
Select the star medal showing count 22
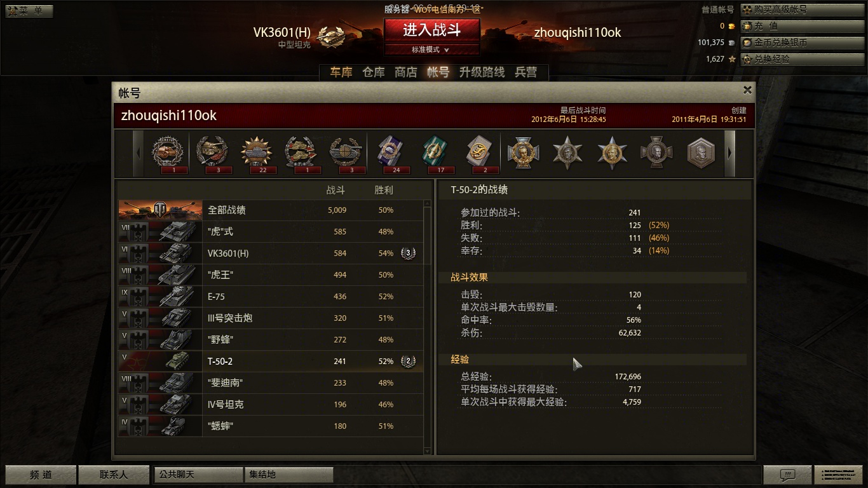[x=257, y=154]
